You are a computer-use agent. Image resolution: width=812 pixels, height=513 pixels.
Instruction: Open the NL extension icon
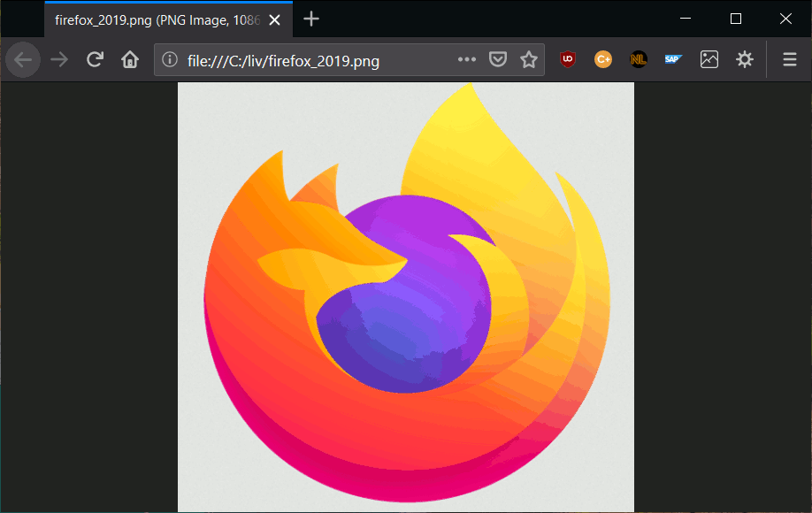[x=639, y=59]
